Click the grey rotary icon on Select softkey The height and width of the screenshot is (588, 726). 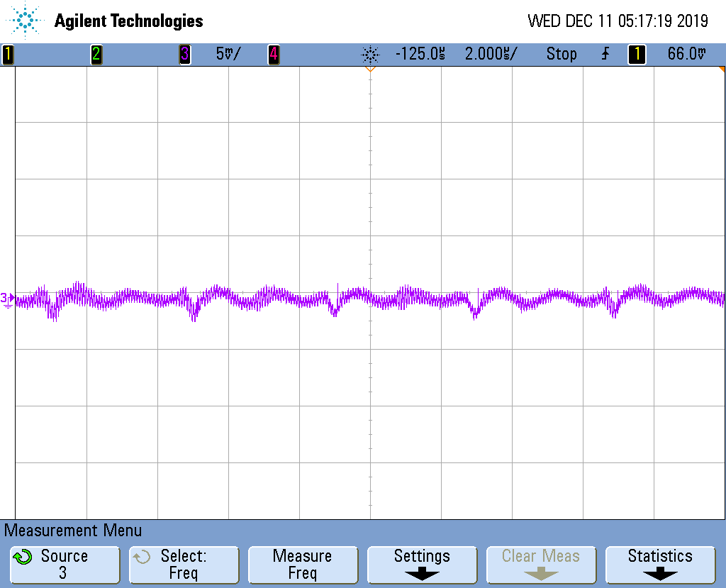(142, 558)
